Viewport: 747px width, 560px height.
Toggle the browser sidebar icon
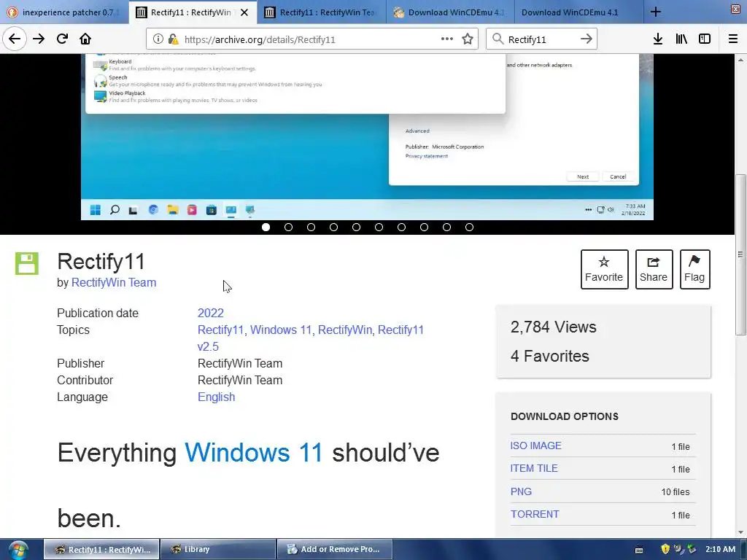(x=705, y=39)
